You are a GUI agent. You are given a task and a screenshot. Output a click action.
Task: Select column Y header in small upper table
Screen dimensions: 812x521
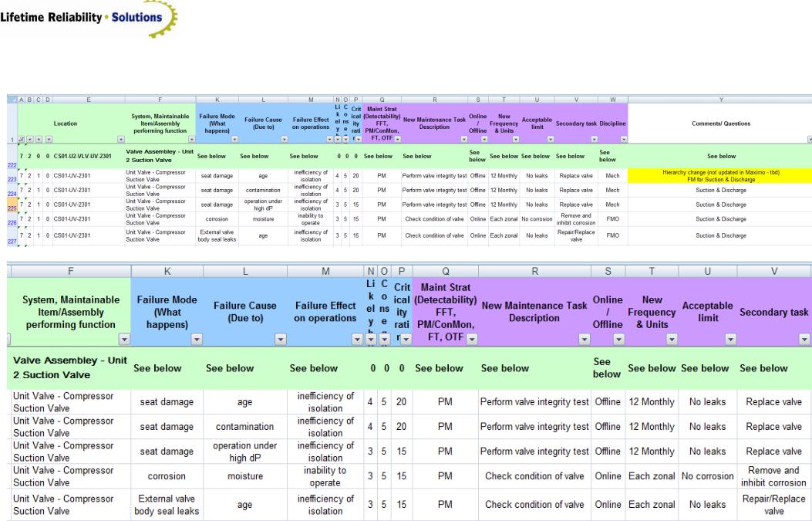coord(721,100)
